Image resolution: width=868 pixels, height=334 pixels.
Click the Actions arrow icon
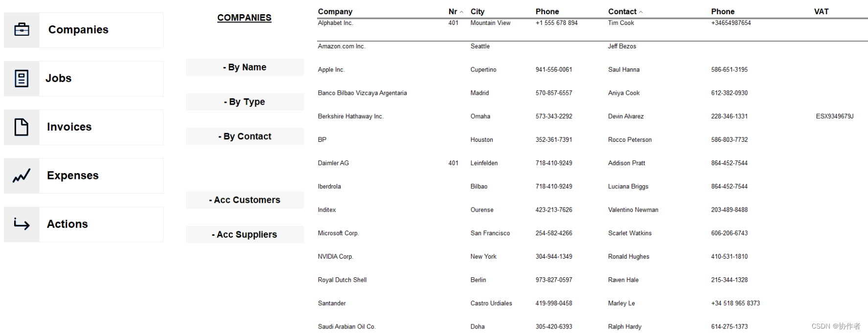tap(22, 224)
